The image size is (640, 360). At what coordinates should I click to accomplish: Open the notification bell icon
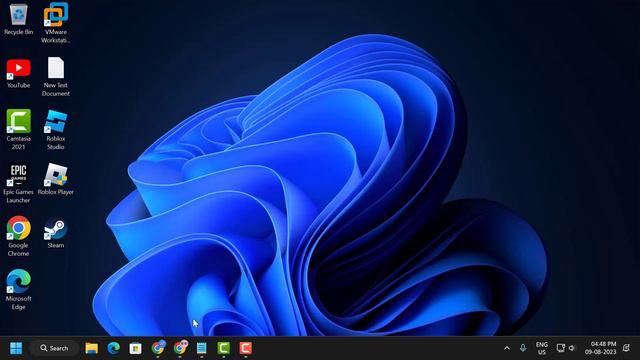click(627, 348)
